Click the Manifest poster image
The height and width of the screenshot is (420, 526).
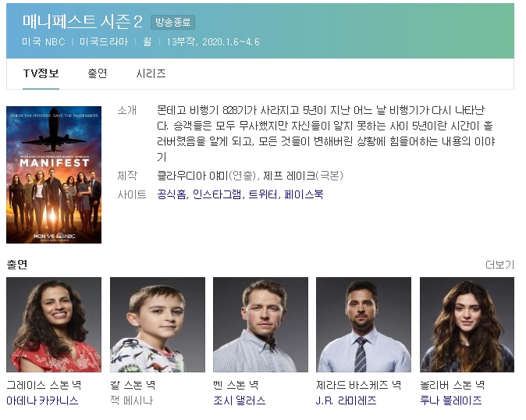coord(54,175)
